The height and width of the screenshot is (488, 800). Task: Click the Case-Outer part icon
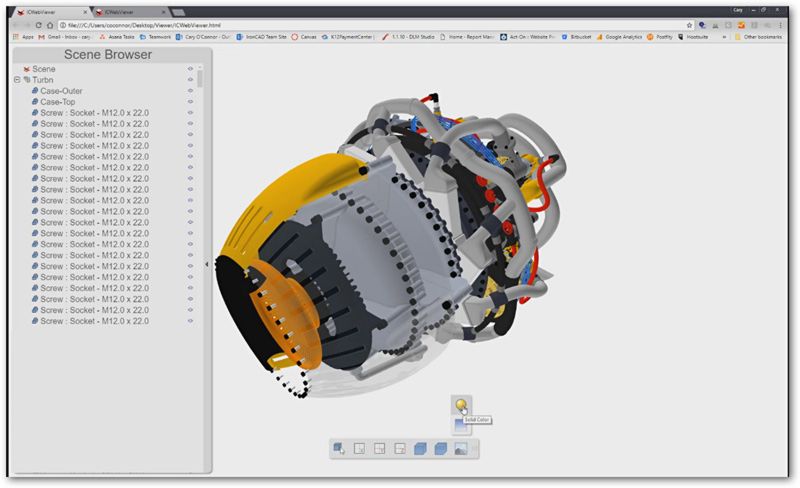tap(35, 90)
